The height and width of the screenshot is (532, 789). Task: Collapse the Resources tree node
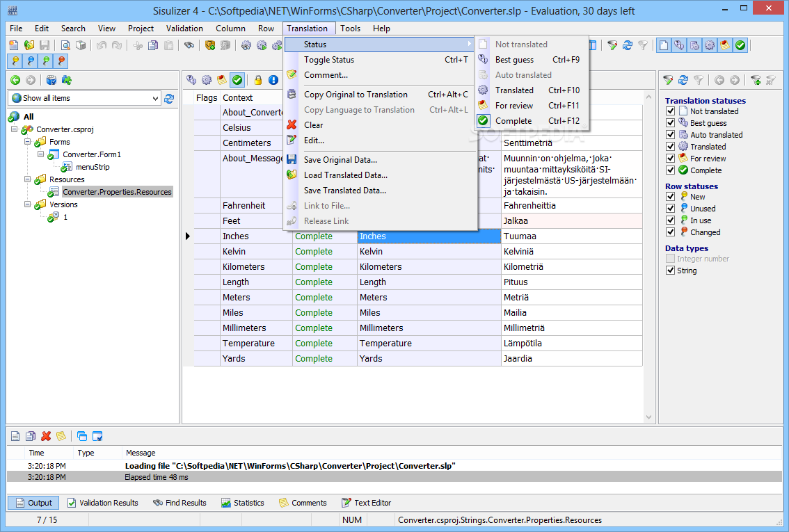click(x=28, y=179)
